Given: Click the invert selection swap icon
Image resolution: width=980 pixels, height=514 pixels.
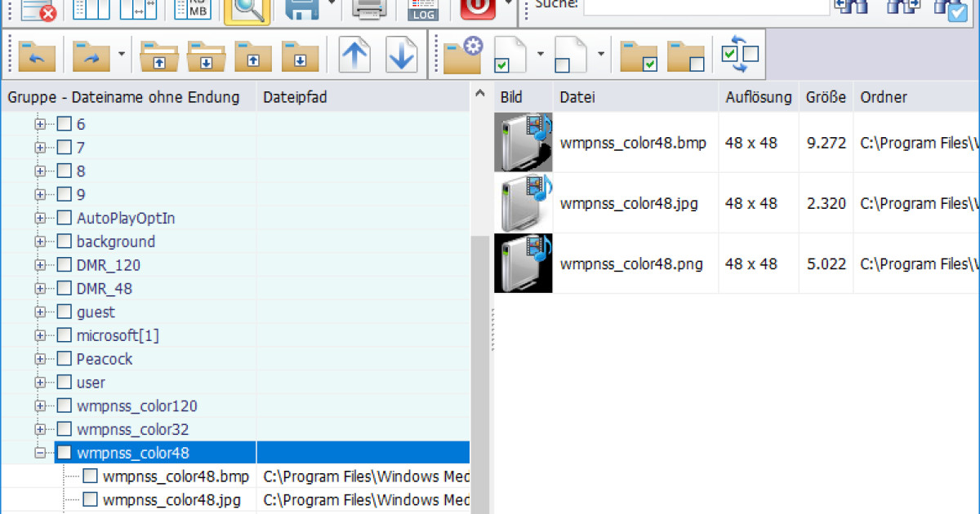Looking at the screenshot, I should tap(741, 54).
